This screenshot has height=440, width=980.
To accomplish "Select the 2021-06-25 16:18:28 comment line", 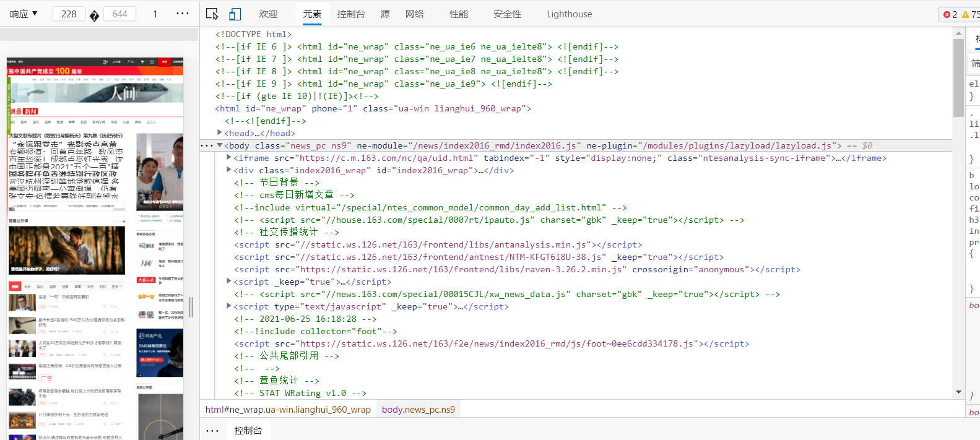I will coord(305,319).
